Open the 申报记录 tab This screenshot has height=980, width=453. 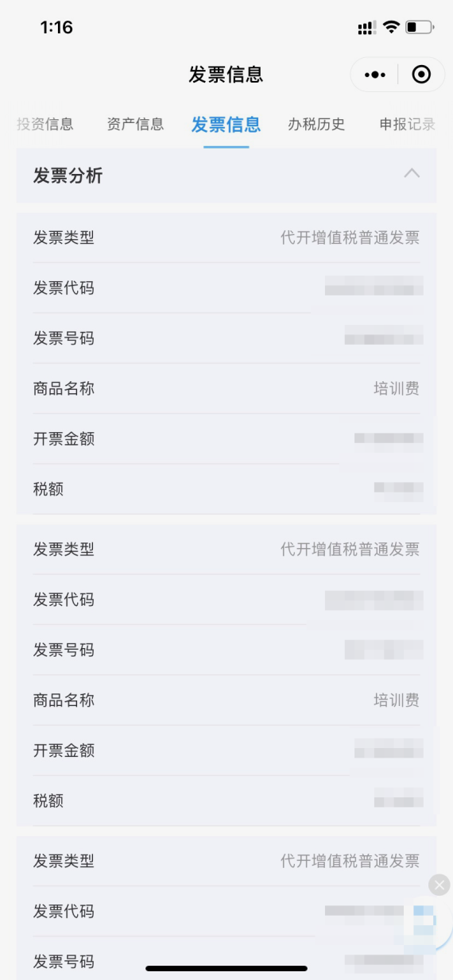coord(408,124)
